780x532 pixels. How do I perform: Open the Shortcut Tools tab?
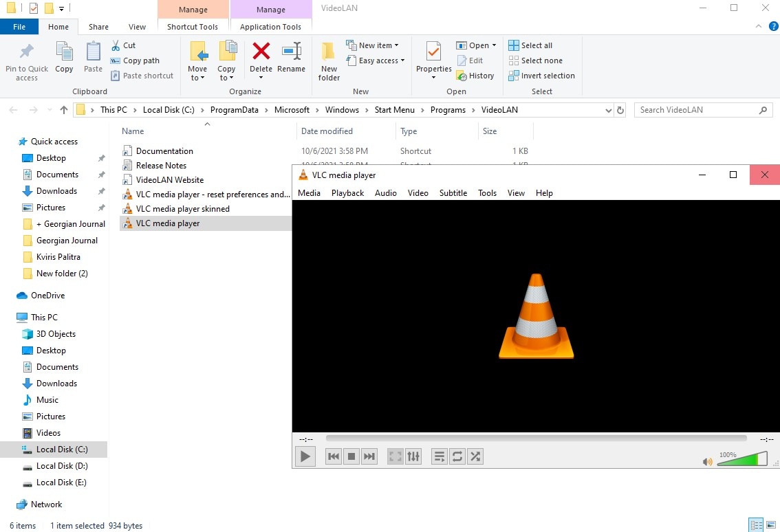click(x=193, y=27)
